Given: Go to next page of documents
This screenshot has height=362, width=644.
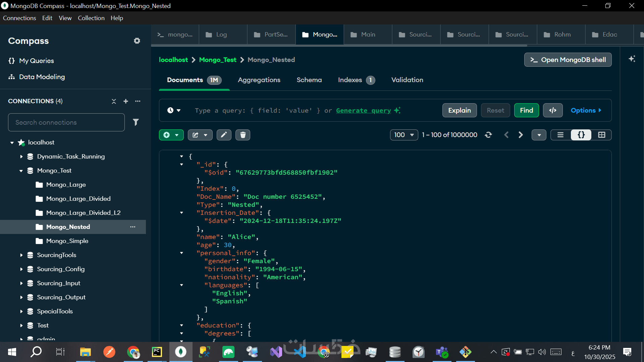Looking at the screenshot, I should (x=521, y=135).
